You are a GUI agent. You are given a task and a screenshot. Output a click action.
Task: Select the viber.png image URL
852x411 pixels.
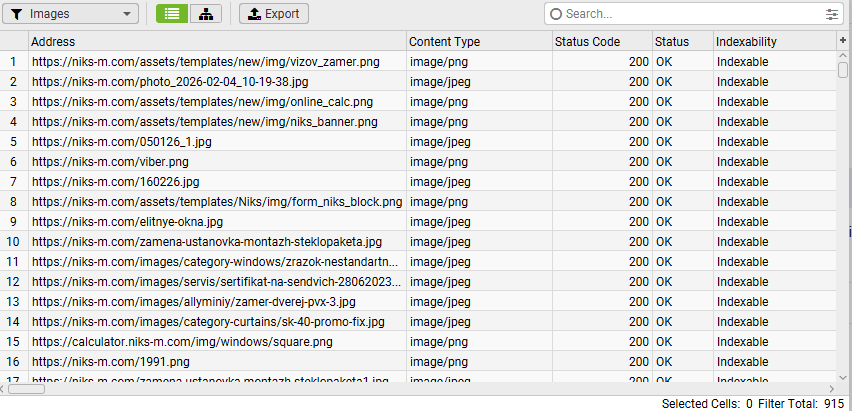110,161
